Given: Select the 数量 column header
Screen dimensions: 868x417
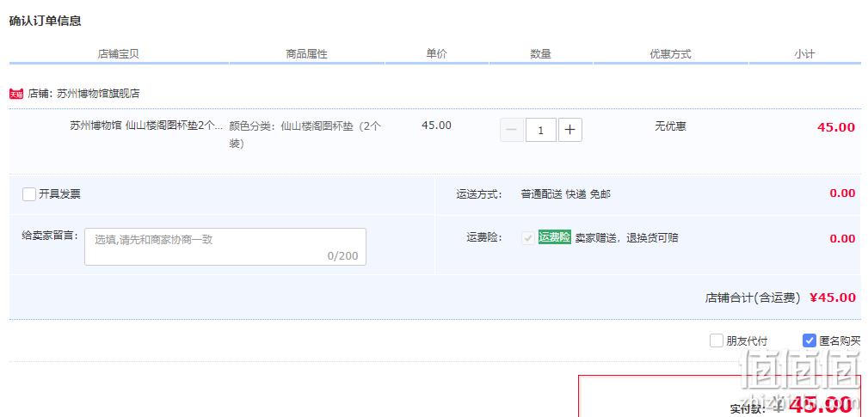Looking at the screenshot, I should 540,53.
